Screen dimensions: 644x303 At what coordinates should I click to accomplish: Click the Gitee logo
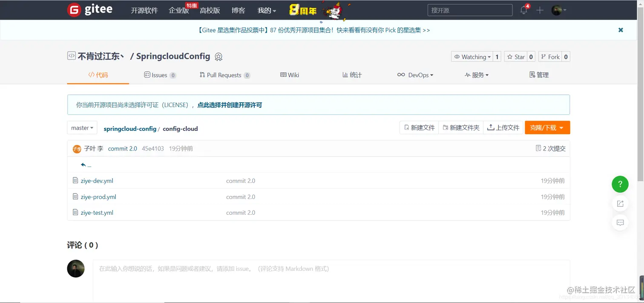pos(90,10)
